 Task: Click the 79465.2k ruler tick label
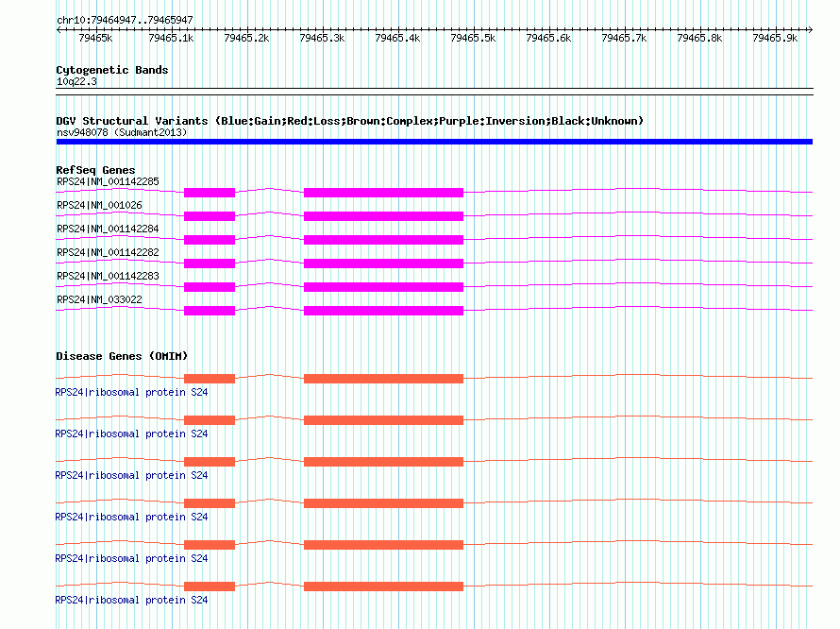coord(246,38)
